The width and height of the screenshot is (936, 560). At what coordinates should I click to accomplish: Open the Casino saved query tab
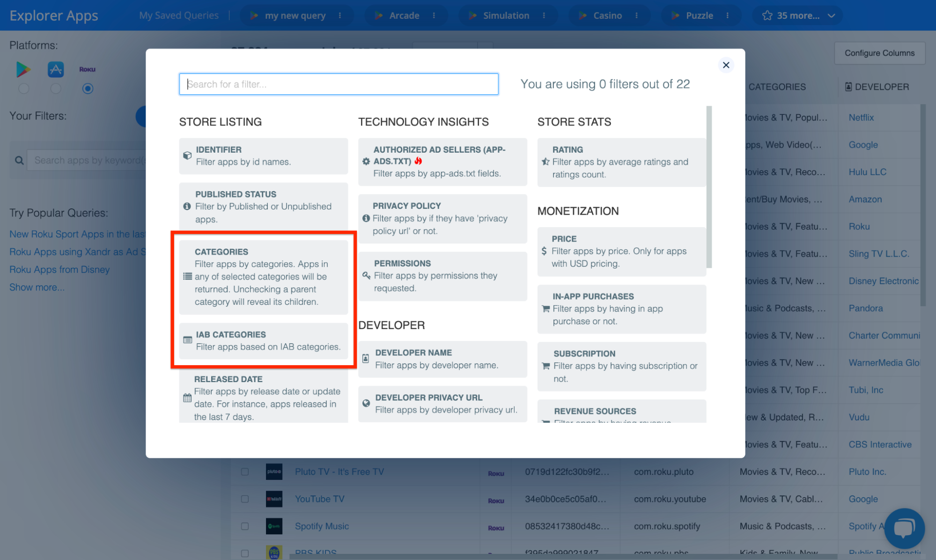tap(607, 15)
